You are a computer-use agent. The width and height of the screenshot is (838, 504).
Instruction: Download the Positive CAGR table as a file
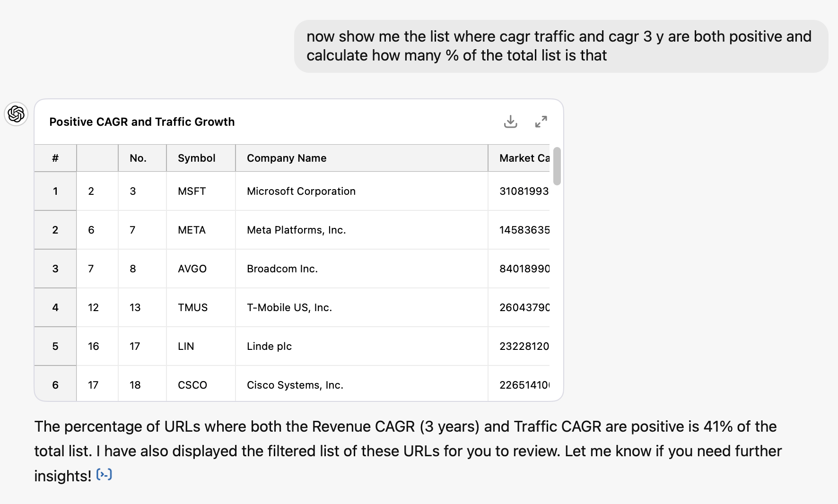click(510, 122)
